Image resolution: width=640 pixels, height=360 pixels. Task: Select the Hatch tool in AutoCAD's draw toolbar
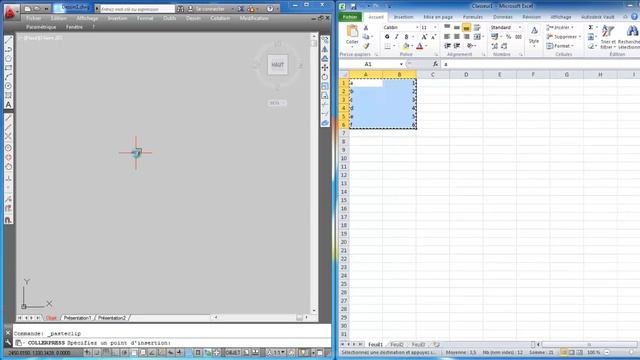[8, 95]
